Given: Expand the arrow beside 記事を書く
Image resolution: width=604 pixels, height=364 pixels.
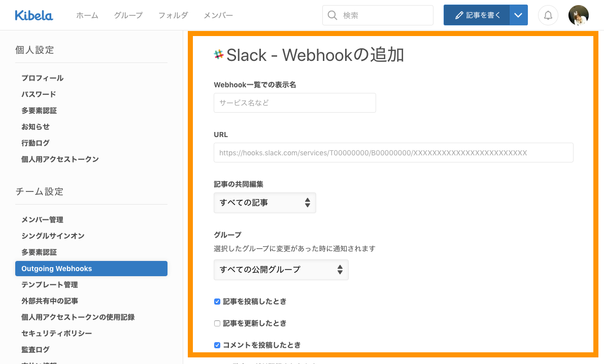Looking at the screenshot, I should [x=518, y=15].
